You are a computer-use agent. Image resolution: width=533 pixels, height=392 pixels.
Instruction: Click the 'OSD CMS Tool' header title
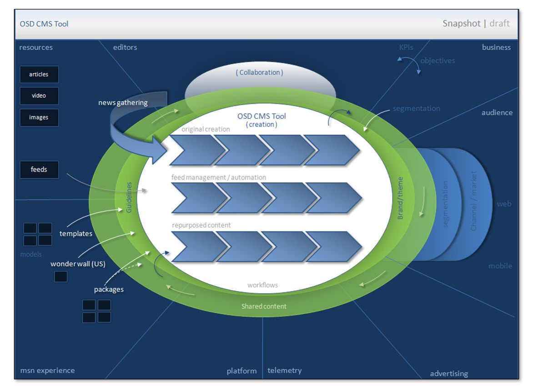(44, 24)
